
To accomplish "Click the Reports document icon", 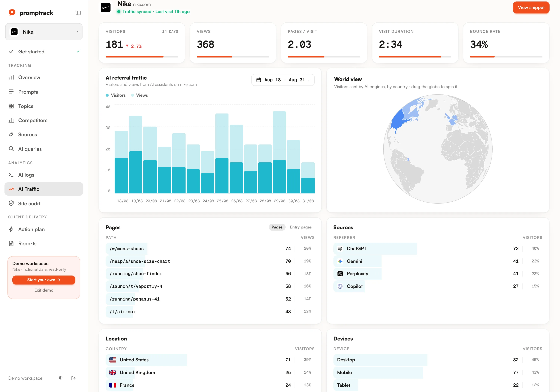I will click(x=11, y=243).
